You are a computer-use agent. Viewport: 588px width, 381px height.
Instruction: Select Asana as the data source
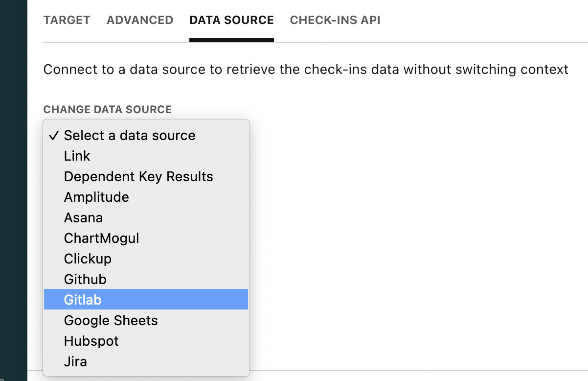point(83,218)
